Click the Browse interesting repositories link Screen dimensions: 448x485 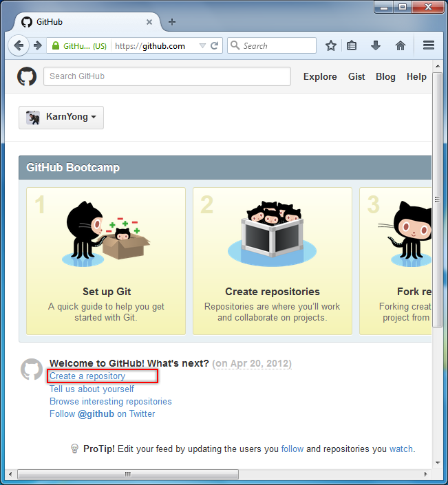(x=111, y=401)
